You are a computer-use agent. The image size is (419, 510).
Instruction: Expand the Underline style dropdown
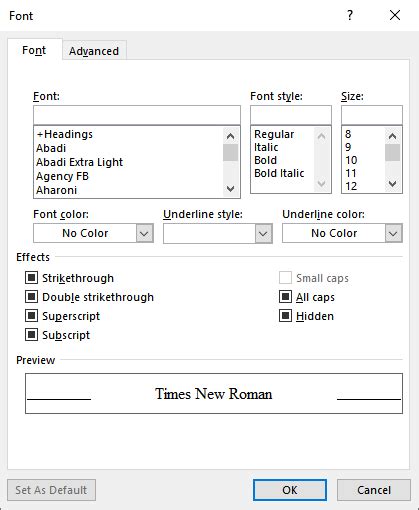pos(263,233)
